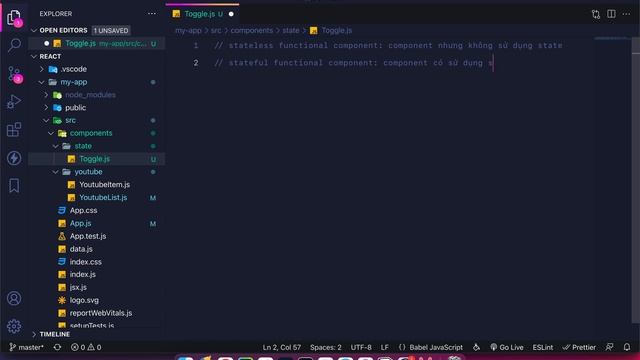Click the master branch indicator

click(x=27, y=347)
